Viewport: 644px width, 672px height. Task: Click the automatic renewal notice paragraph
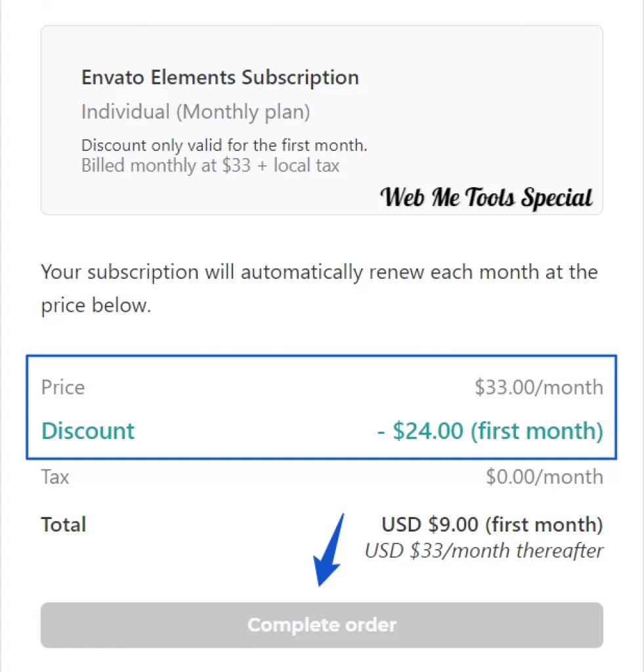pos(319,287)
